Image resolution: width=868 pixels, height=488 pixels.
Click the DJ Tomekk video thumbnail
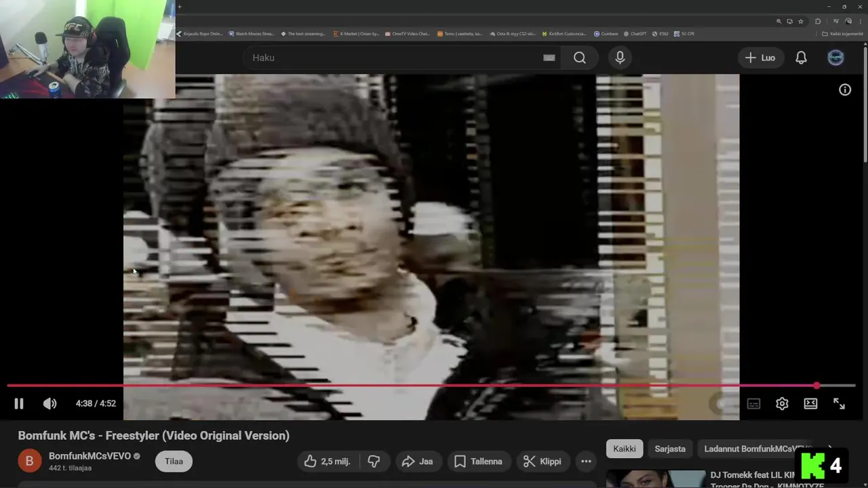pyautogui.click(x=656, y=479)
